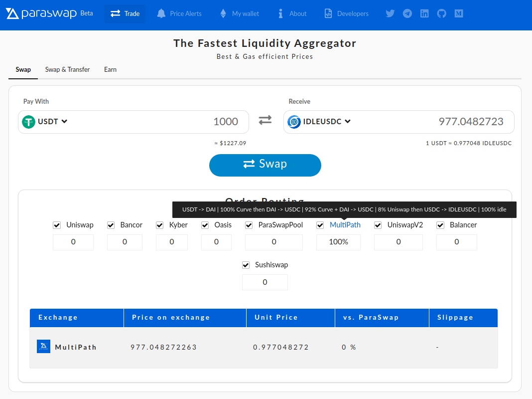Open the USDT pay-with token dropdown
Screen dimensions: 532x399
tap(45, 122)
